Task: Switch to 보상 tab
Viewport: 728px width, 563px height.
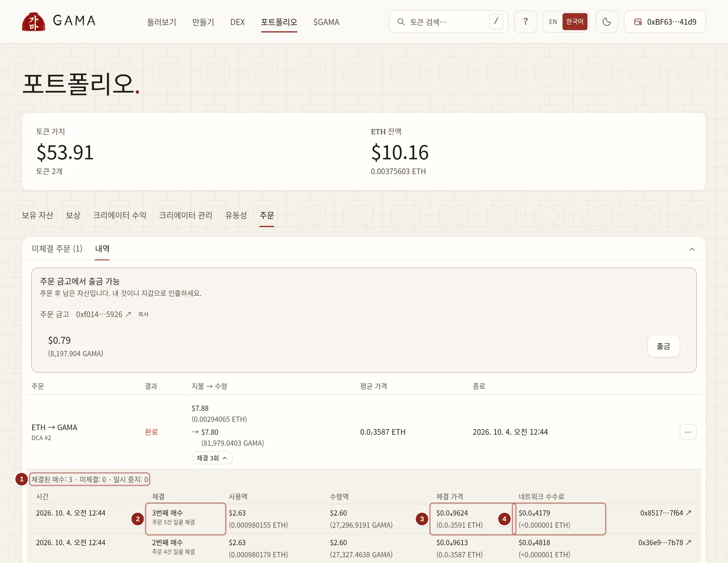Action: 73,215
